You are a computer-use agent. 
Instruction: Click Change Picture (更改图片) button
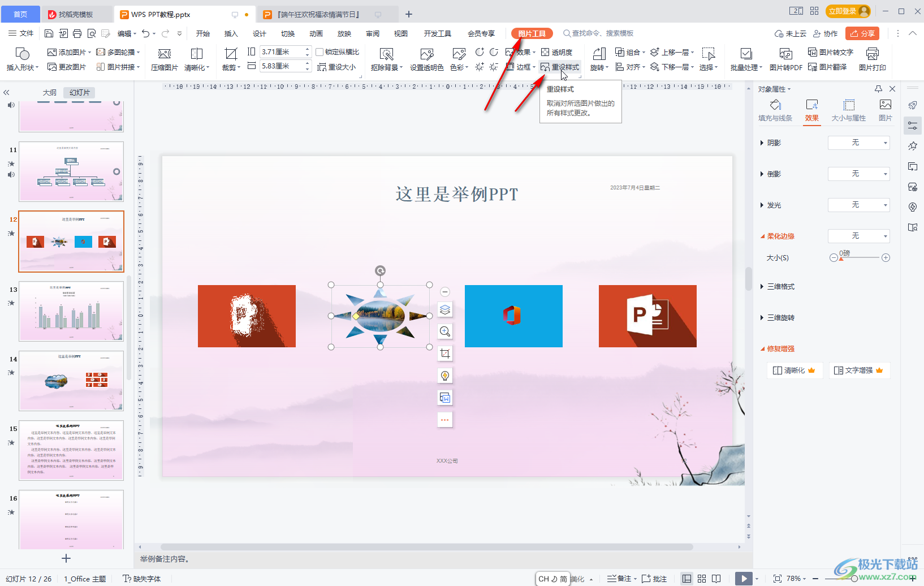click(x=67, y=67)
